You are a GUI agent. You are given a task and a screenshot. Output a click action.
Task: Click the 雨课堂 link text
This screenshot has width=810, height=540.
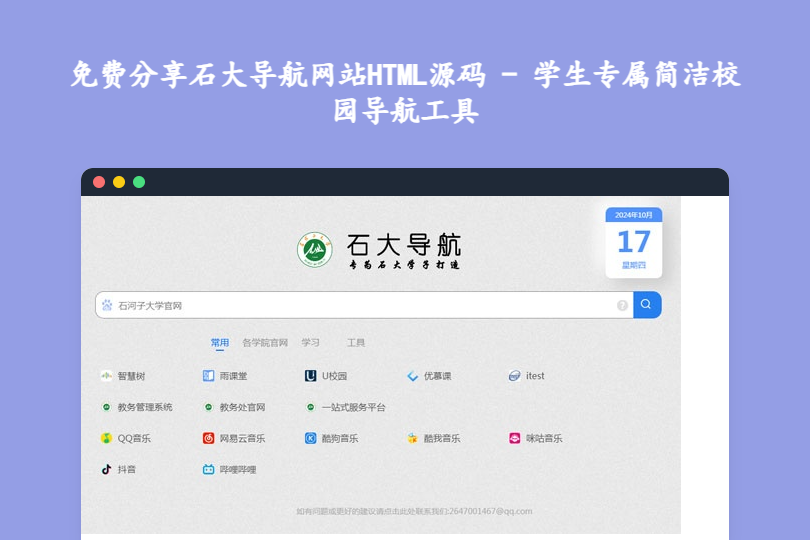[x=233, y=376]
